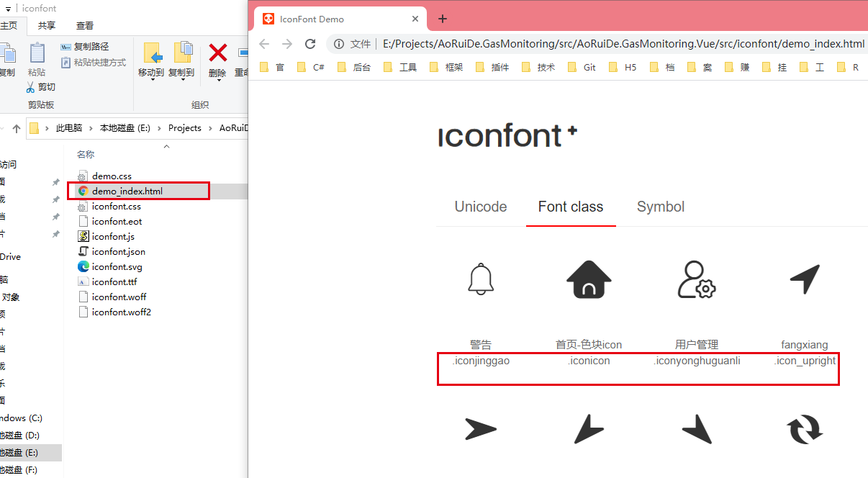Switch to the Symbol tab

coord(660,207)
